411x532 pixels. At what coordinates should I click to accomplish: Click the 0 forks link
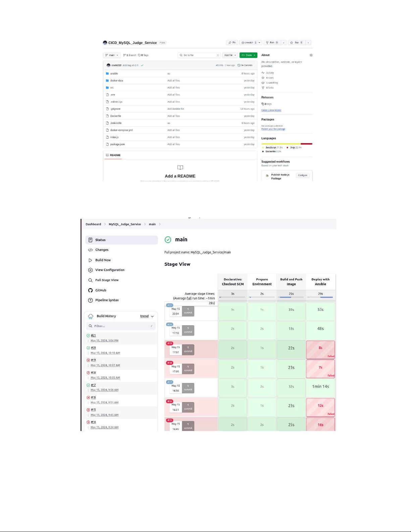tap(268, 88)
